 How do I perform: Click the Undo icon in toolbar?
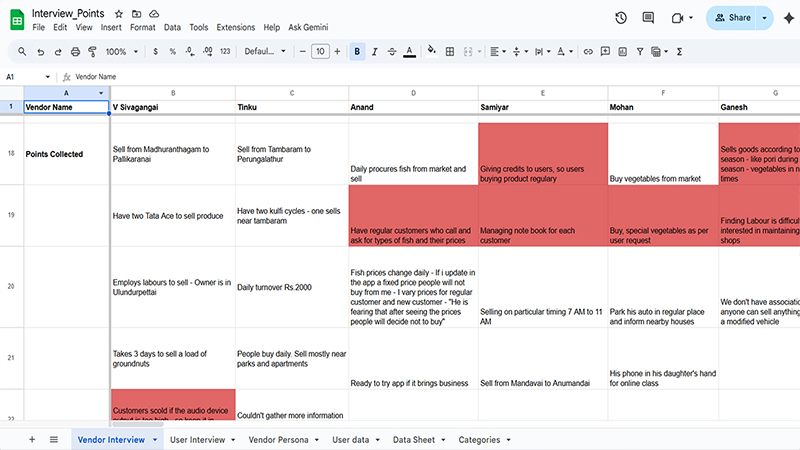tap(39, 51)
